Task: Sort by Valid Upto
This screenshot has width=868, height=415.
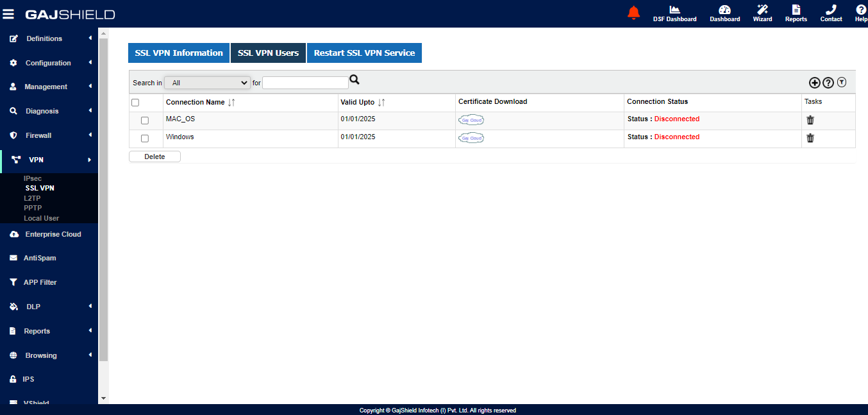Action: (x=381, y=103)
